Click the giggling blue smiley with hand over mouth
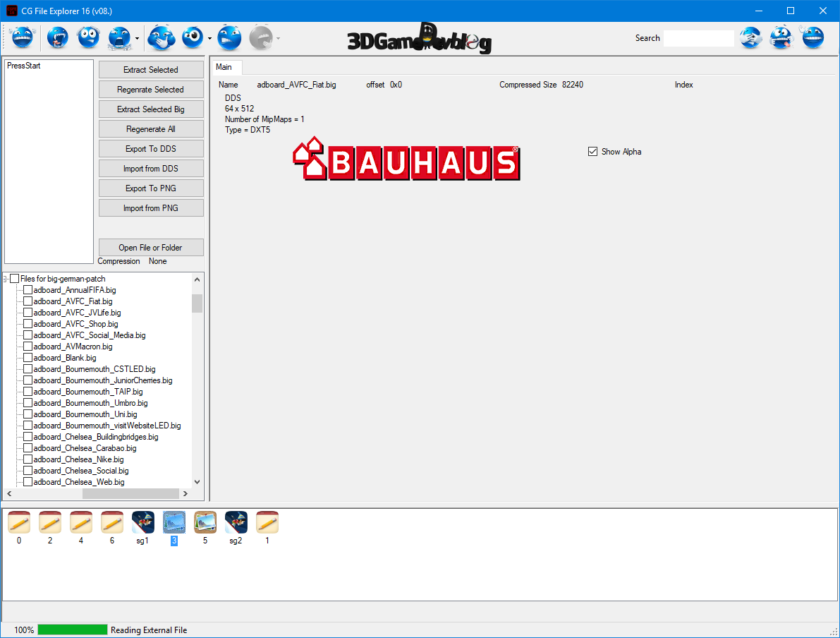This screenshot has width=840, height=638. pos(161,38)
